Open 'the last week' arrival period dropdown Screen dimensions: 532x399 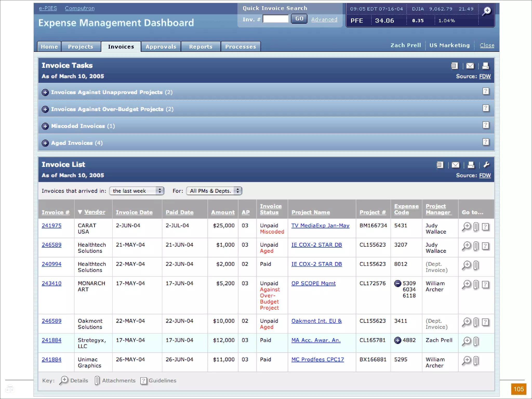tap(137, 191)
